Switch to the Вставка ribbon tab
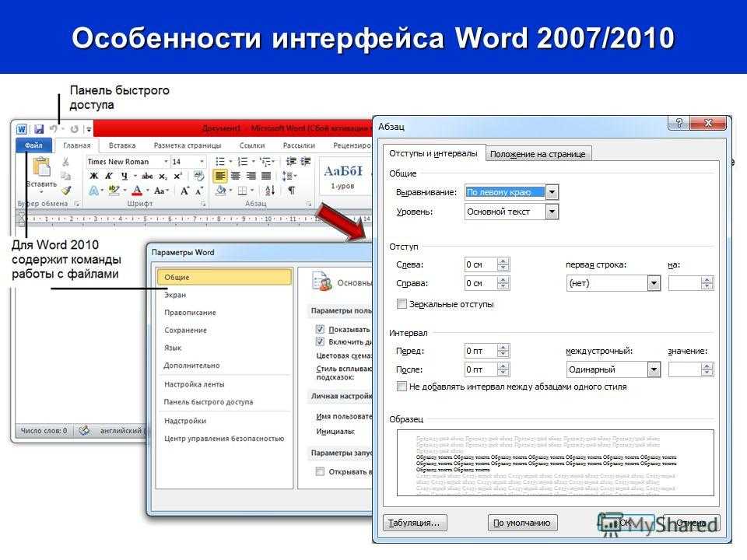 pyautogui.click(x=122, y=145)
